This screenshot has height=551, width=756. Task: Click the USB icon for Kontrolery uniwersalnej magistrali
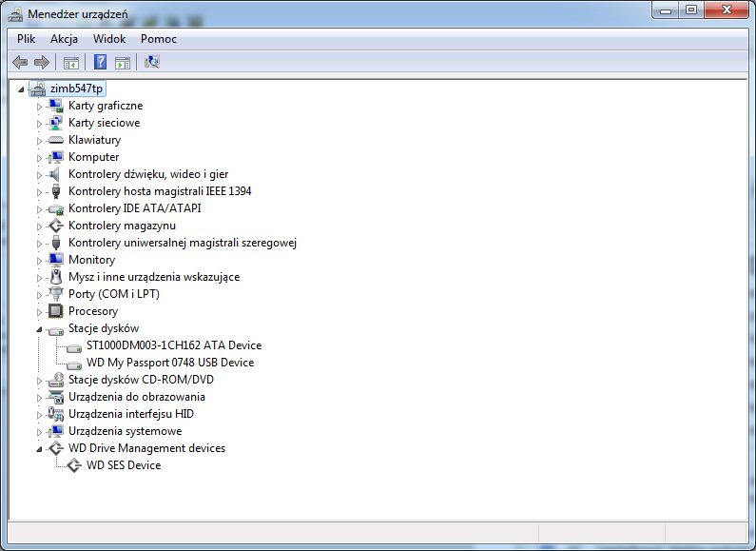tap(56, 243)
